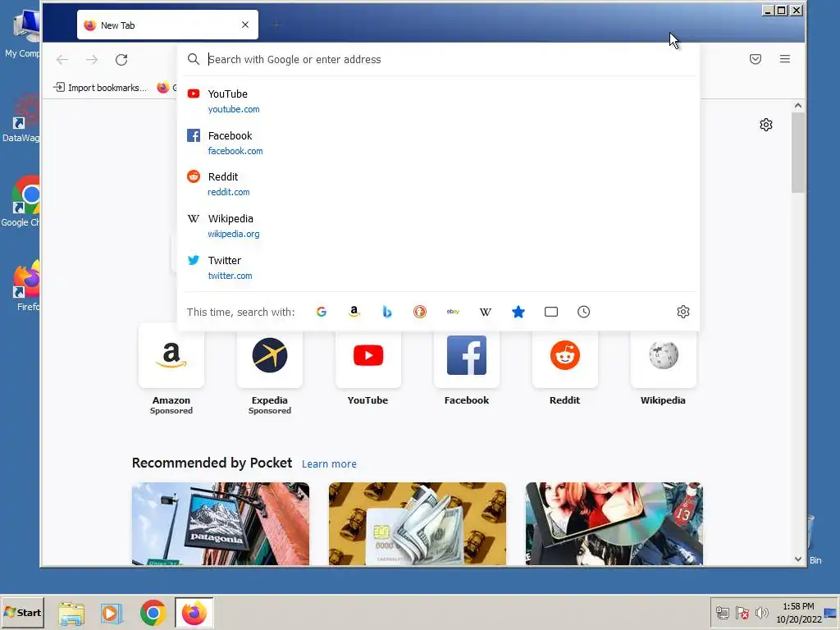The image size is (840, 630).
Task: Open Google Chrome desktop shortcut
Action: (x=22, y=201)
